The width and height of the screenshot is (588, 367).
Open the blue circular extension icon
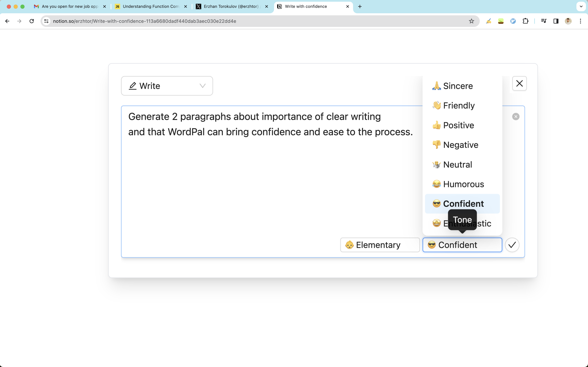513,21
